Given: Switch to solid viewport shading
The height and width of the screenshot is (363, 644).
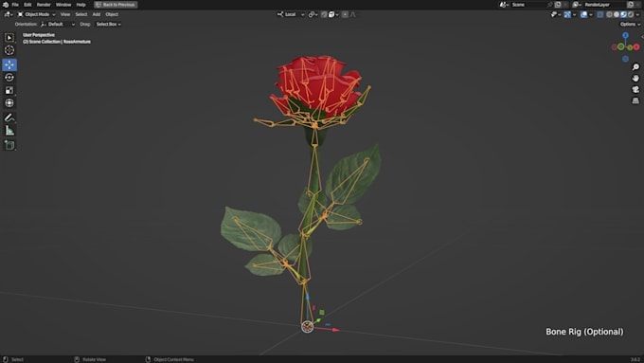Looking at the screenshot, I should 617,14.
